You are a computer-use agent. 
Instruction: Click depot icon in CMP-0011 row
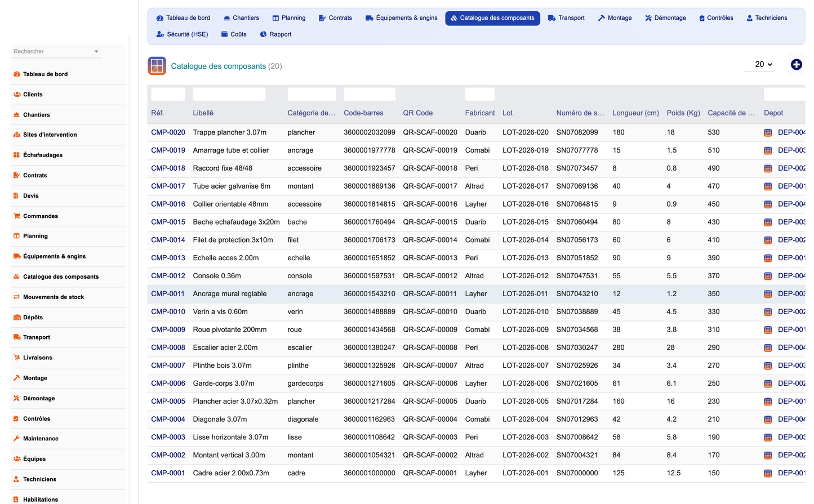(x=768, y=294)
